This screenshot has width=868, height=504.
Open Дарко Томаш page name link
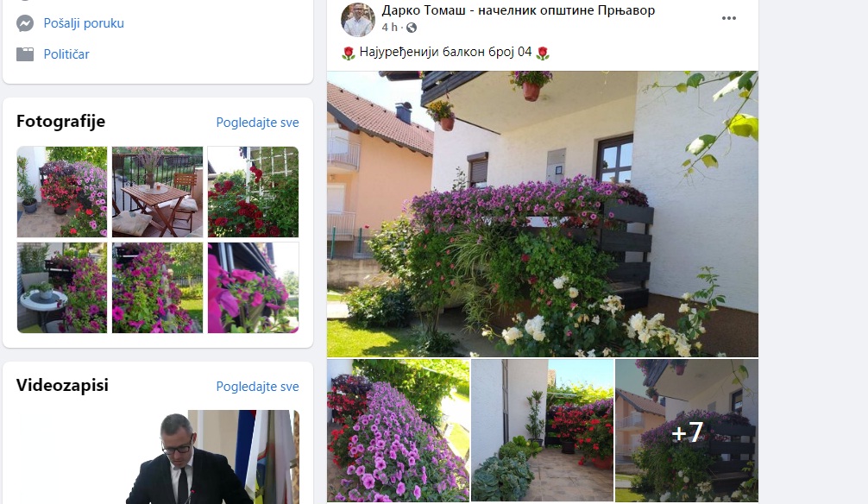(x=519, y=10)
